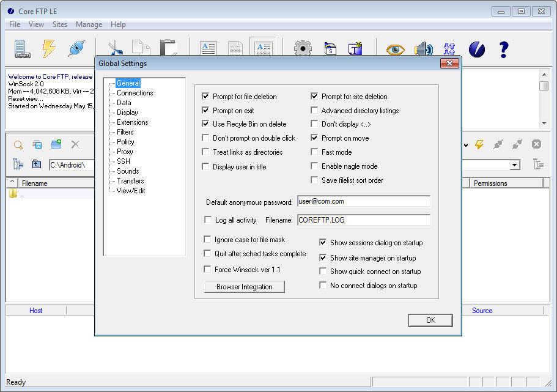Click the Core FTP blue globe icon

point(477,49)
